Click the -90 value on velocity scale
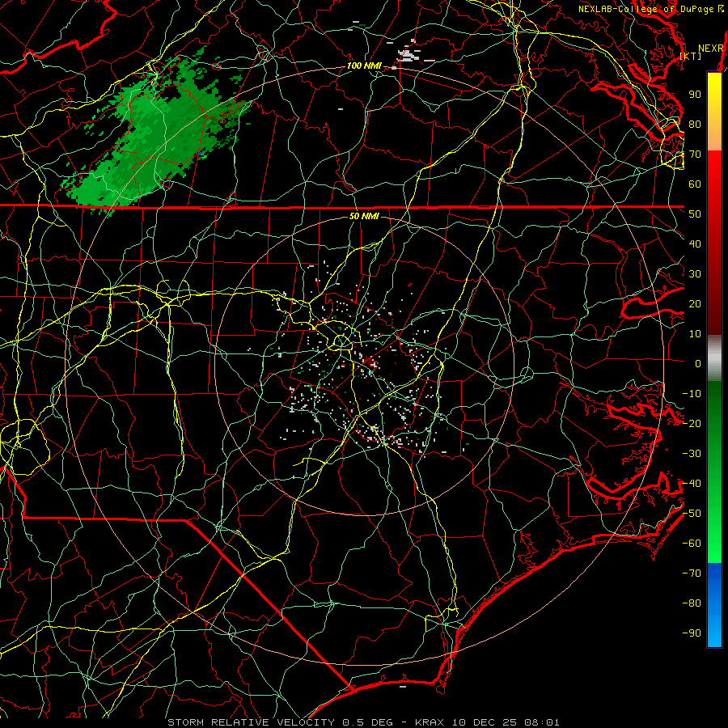The image size is (728, 728). (692, 633)
